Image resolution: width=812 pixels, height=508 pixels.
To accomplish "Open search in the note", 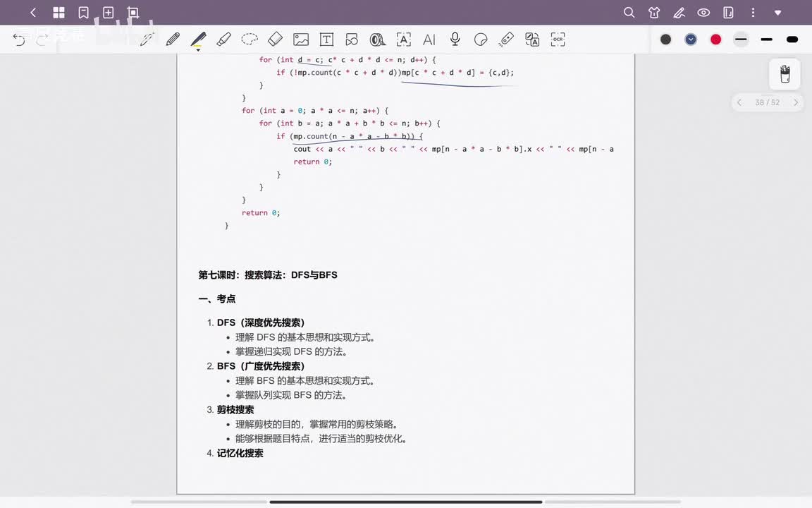I will [629, 13].
